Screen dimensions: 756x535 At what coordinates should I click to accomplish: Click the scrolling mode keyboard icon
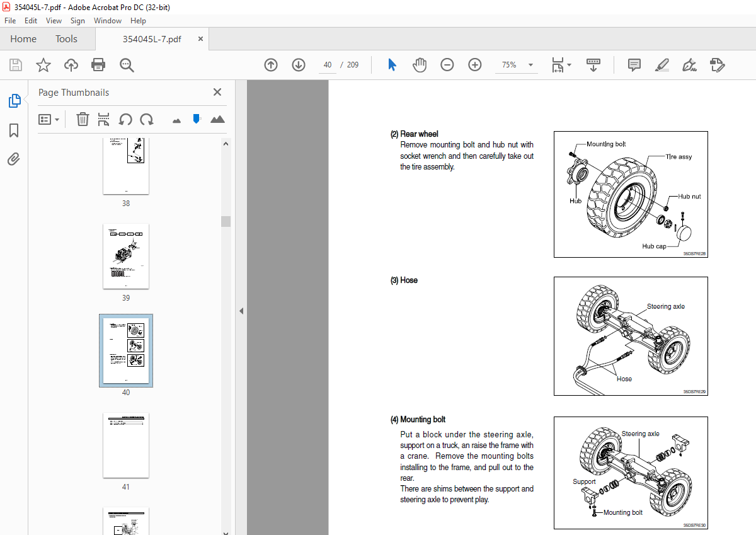pyautogui.click(x=593, y=65)
